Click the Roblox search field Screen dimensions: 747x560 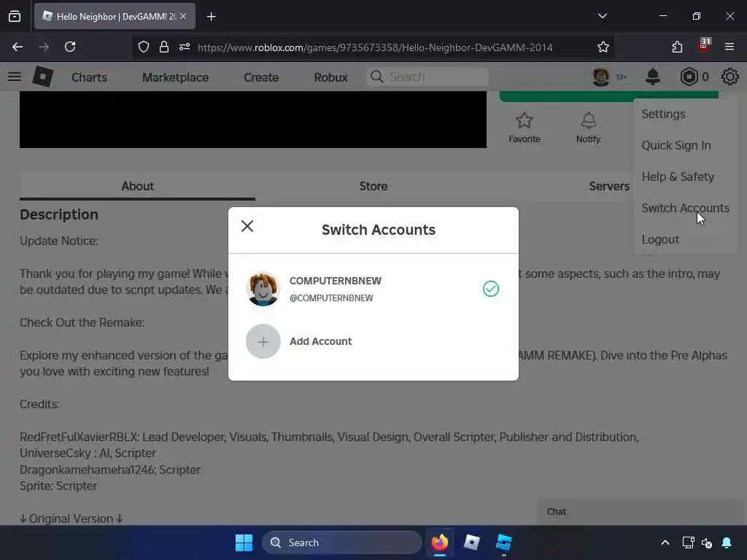427,77
